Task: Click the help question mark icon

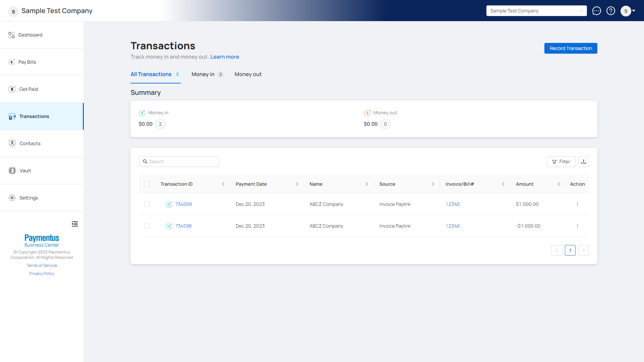Action: point(611,11)
